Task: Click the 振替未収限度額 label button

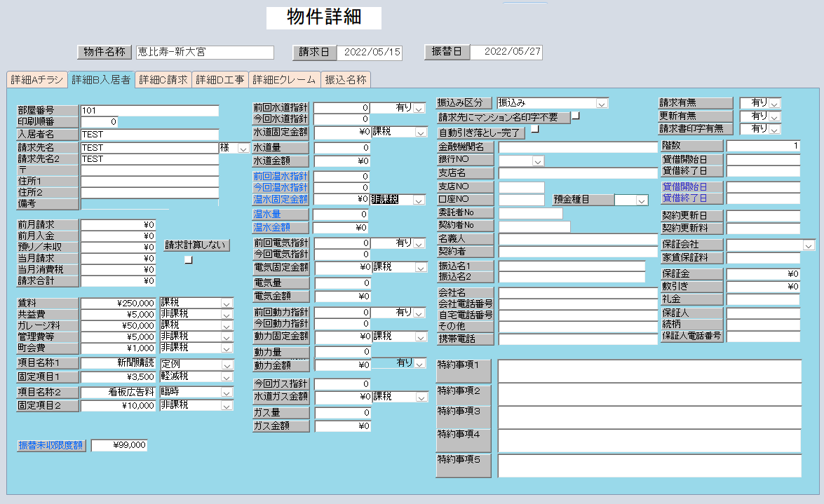Action: tap(51, 445)
